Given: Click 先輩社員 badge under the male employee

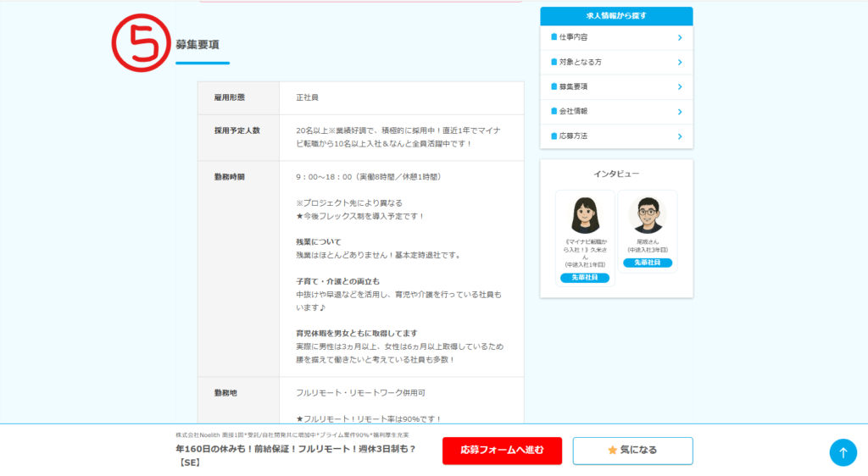Looking at the screenshot, I should click(x=647, y=263).
